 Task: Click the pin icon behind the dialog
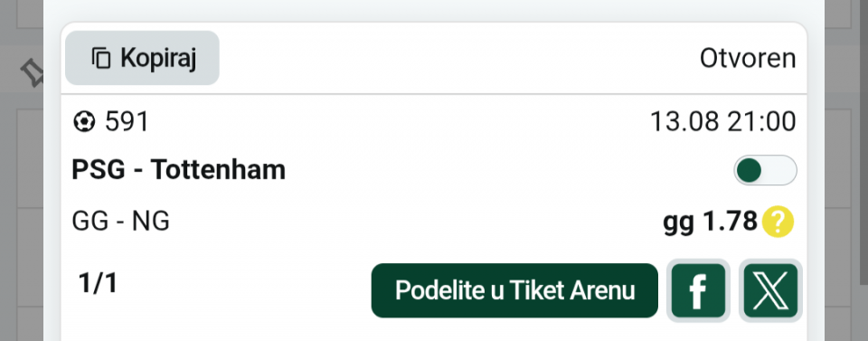(32, 72)
